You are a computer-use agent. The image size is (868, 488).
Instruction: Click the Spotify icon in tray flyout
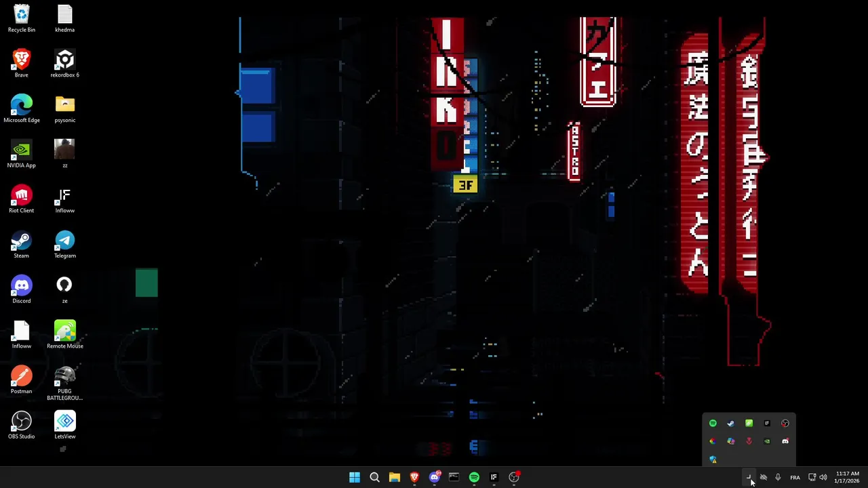pyautogui.click(x=713, y=424)
